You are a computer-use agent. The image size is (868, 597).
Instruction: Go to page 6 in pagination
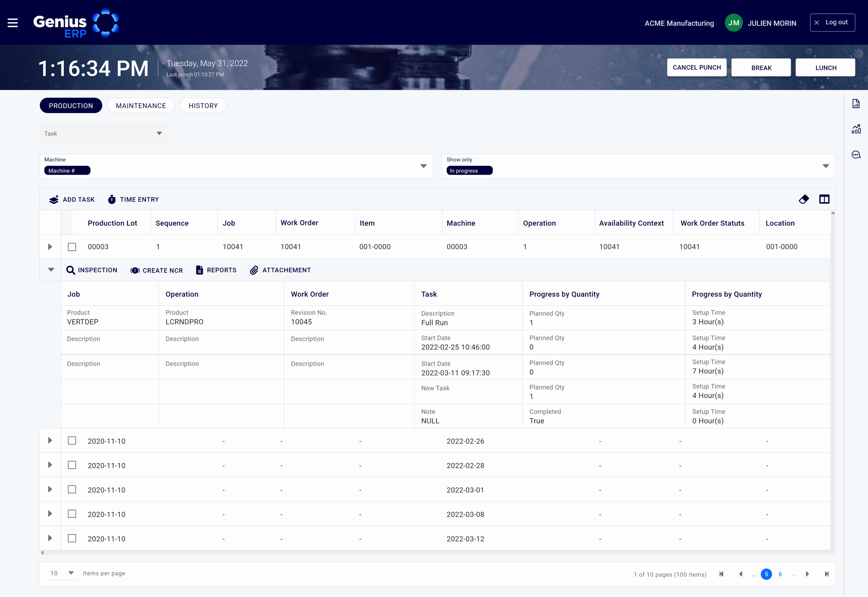click(x=780, y=574)
